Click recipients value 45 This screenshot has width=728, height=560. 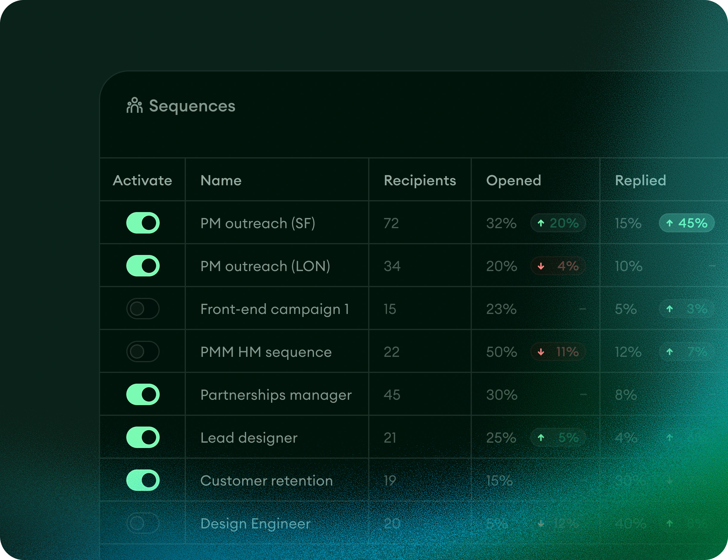point(392,395)
